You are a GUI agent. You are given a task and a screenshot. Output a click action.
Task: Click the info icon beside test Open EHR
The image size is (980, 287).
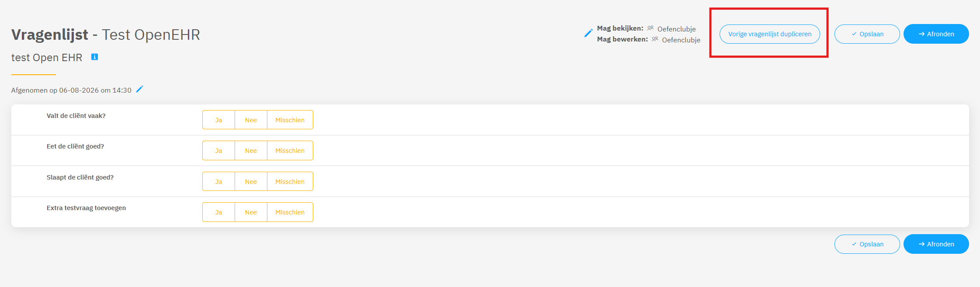[94, 57]
